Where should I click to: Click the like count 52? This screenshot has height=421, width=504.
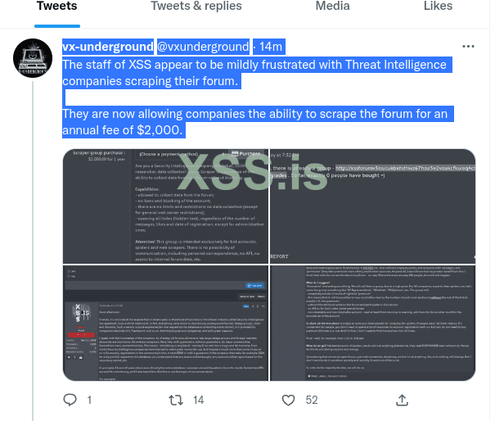coord(312,400)
